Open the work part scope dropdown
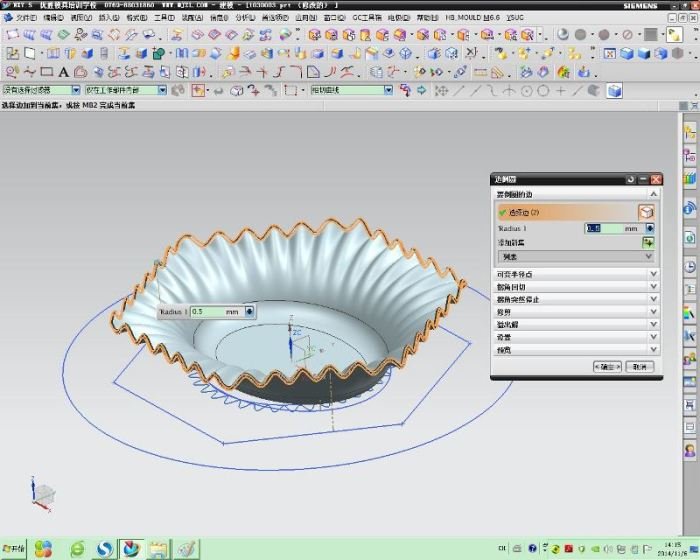 162,90
